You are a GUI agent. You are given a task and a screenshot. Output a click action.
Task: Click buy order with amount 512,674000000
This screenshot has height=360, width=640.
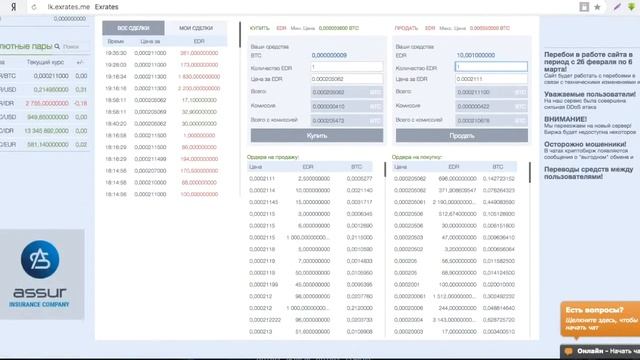455,214
